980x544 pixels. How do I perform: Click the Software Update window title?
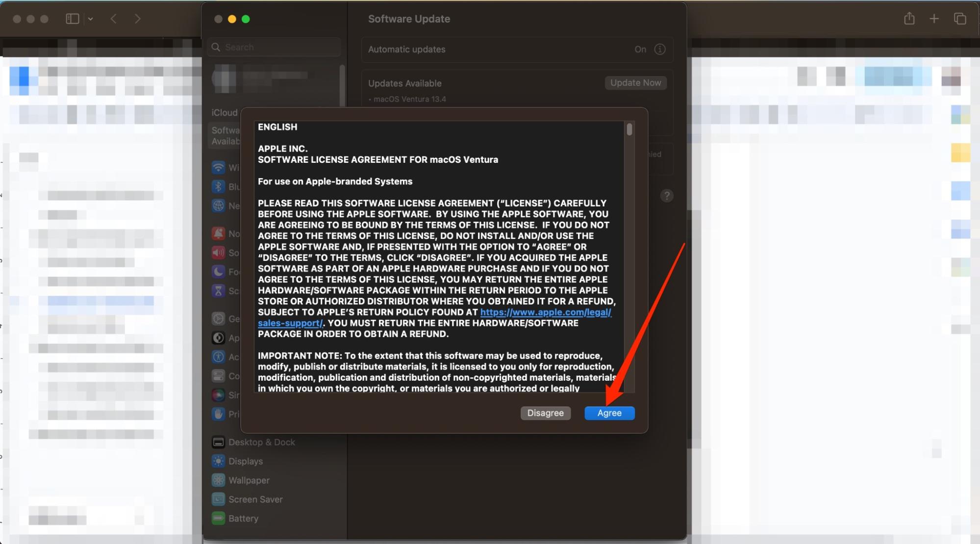[409, 19]
